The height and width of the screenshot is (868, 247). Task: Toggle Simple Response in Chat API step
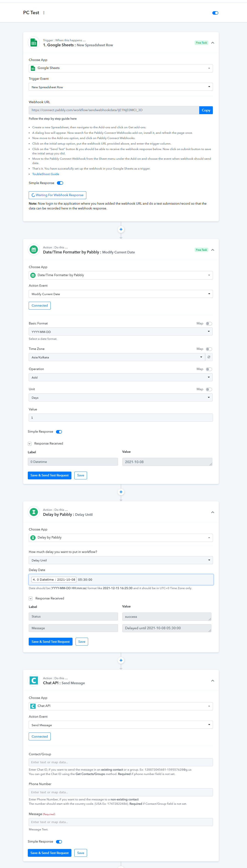click(x=59, y=842)
